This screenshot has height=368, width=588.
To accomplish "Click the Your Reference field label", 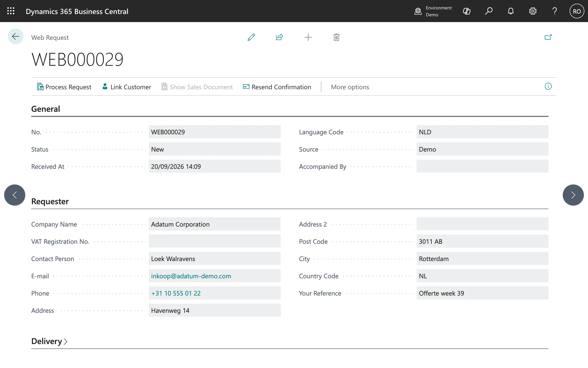I will point(320,293).
